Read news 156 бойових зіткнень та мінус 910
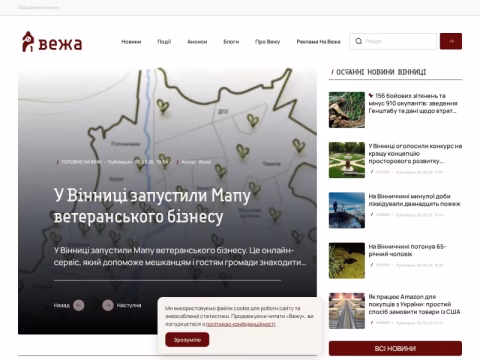480x360 pixels. pos(413,103)
